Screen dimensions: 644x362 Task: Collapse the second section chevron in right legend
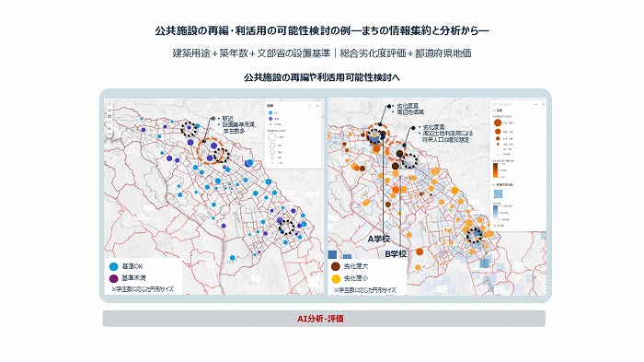494,185
